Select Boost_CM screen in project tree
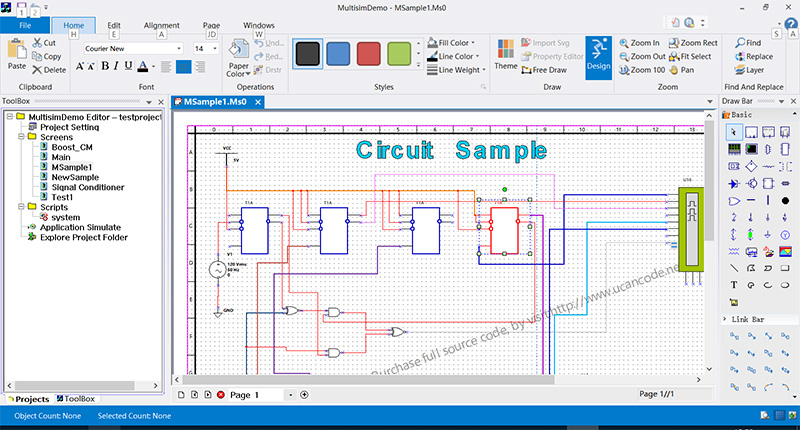800x430 pixels. coord(72,147)
